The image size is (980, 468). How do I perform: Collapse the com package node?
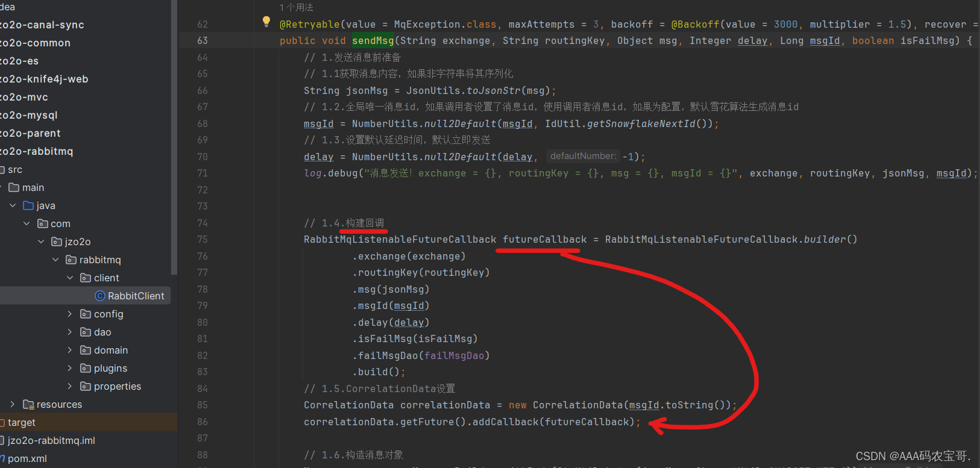pyautogui.click(x=27, y=223)
